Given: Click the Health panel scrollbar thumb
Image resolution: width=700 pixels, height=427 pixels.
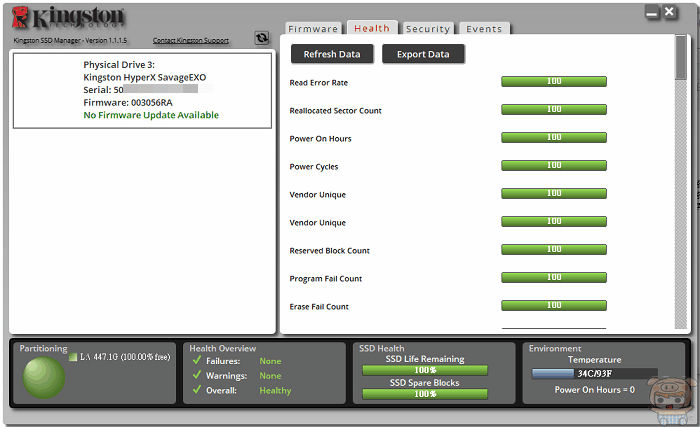Looking at the screenshot, I should point(680,58).
